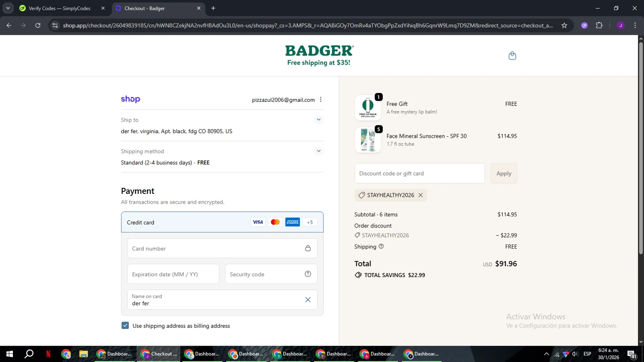Focus the Expiration date field
The image size is (644, 362).
[173, 274]
